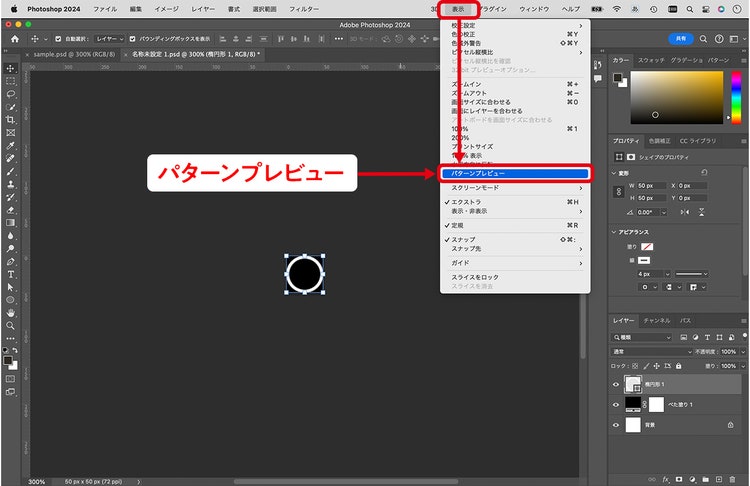Image resolution: width=750 pixels, height=486 pixels.
Task: Select the Dodge tool
Action: (x=10, y=249)
